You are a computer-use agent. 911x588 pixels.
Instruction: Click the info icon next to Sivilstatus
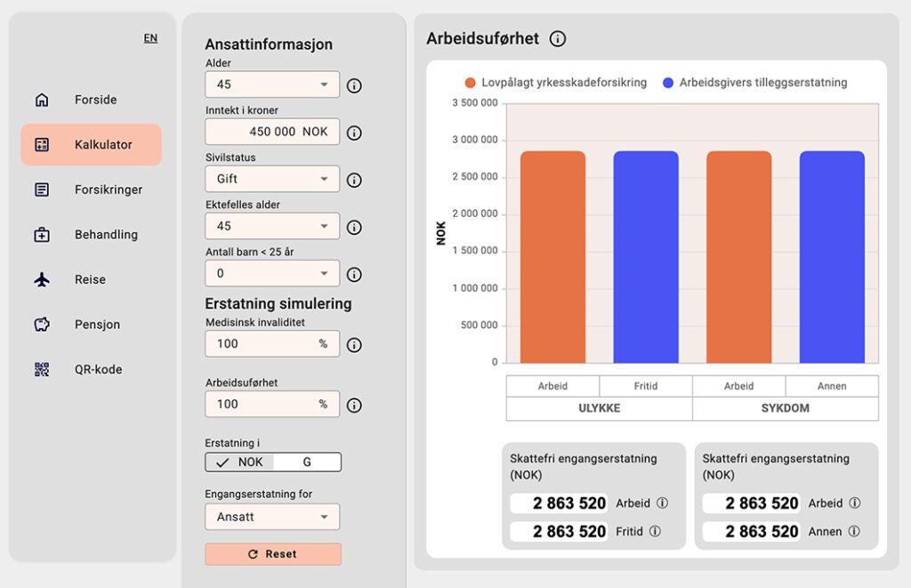coord(354,180)
